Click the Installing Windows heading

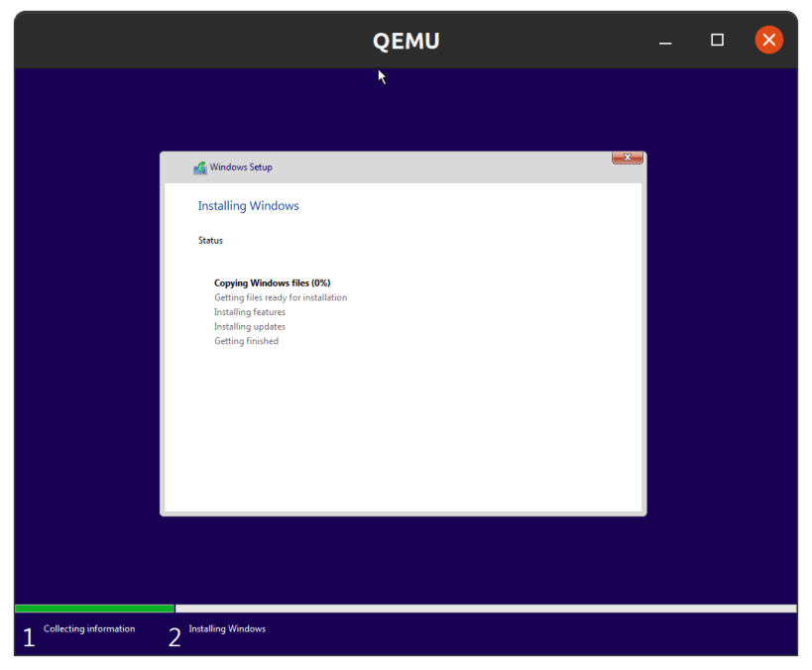click(249, 206)
